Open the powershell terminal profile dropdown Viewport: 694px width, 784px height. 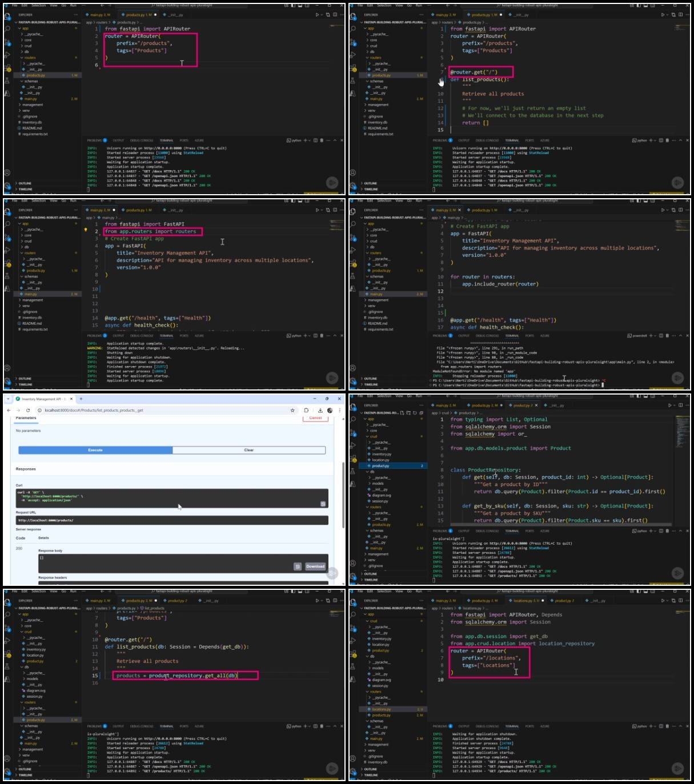(x=656, y=336)
